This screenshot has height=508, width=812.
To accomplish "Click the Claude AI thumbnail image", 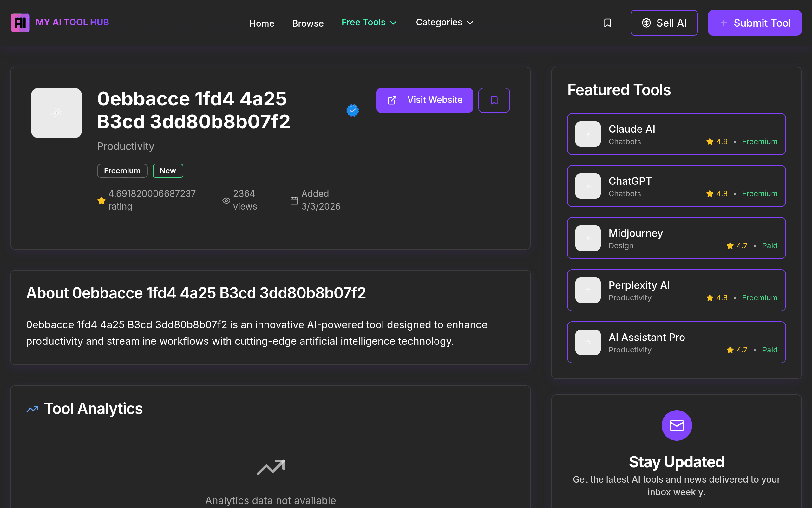I will point(588,134).
